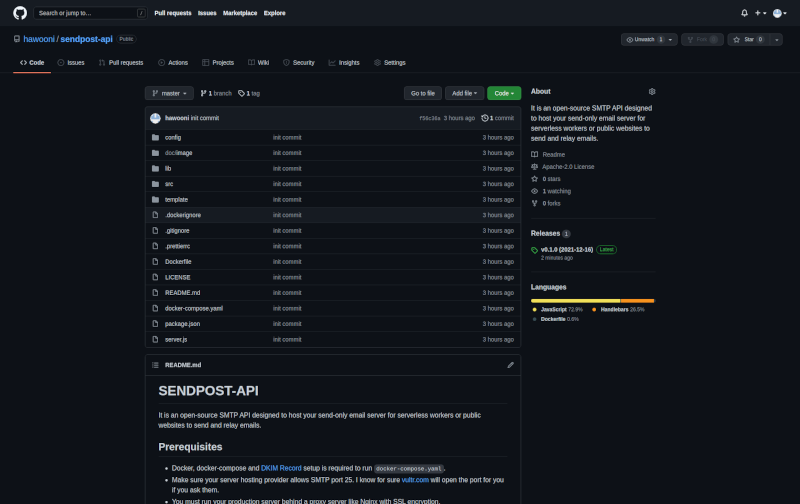
Task: Click the src folder icon
Action: 155,184
